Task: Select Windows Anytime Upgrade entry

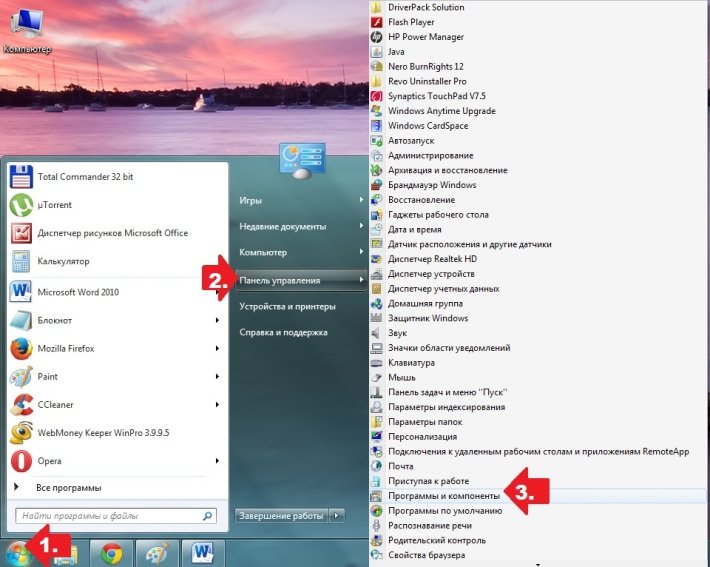Action: [x=442, y=111]
